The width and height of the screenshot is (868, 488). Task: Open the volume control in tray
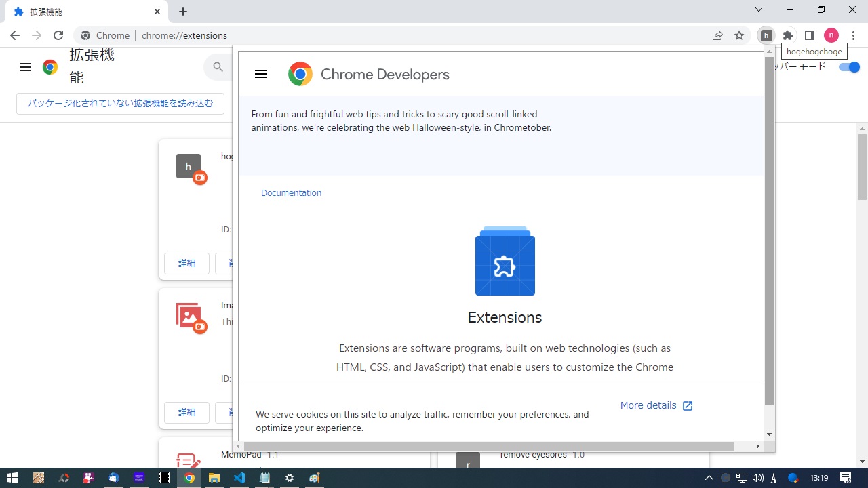pos(758,478)
